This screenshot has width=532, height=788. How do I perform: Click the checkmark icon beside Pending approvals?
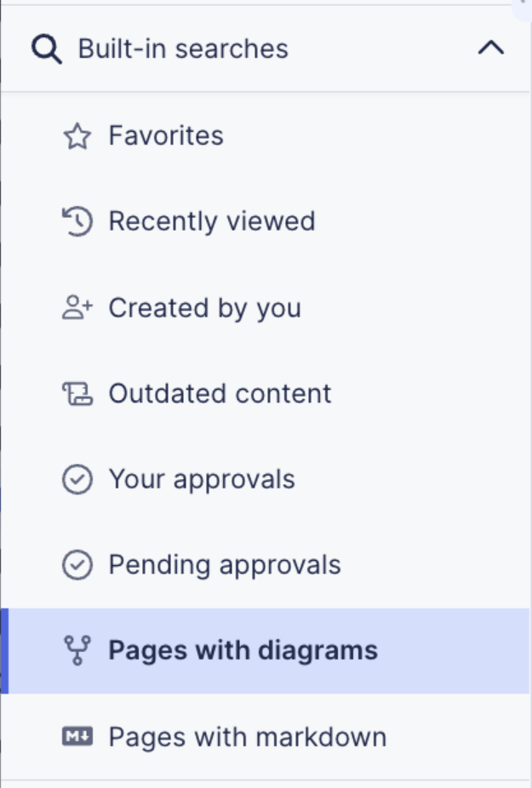click(77, 564)
